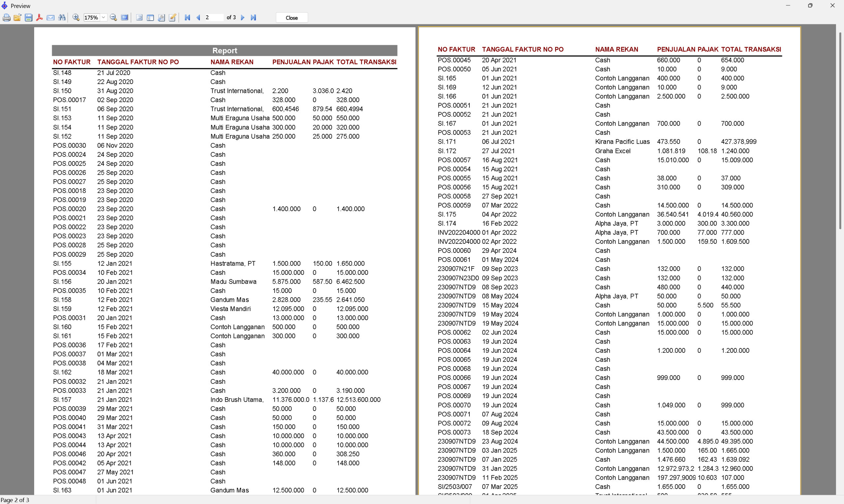Click the total 40.560.000 in SI.175 row
This screenshot has height=504, width=844.
737,214
